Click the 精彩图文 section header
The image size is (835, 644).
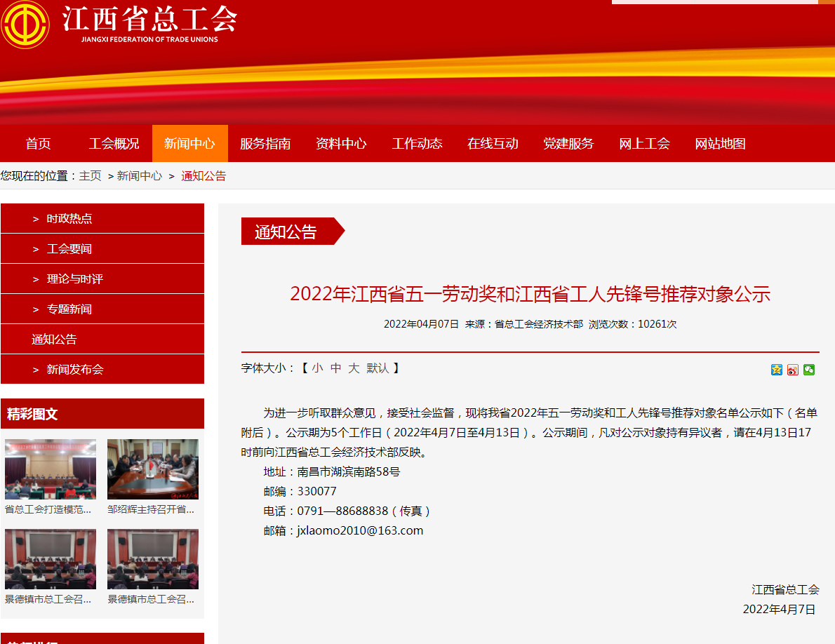(102, 414)
